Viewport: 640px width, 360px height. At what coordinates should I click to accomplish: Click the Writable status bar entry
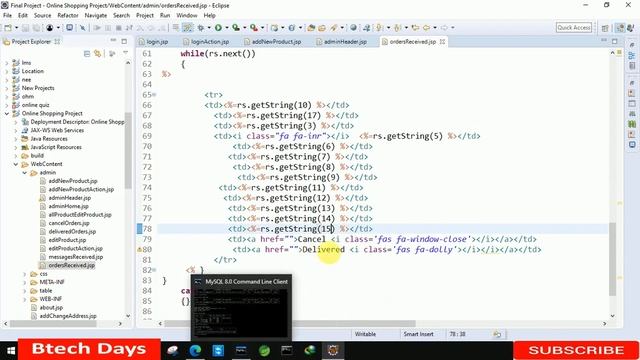tap(365, 334)
